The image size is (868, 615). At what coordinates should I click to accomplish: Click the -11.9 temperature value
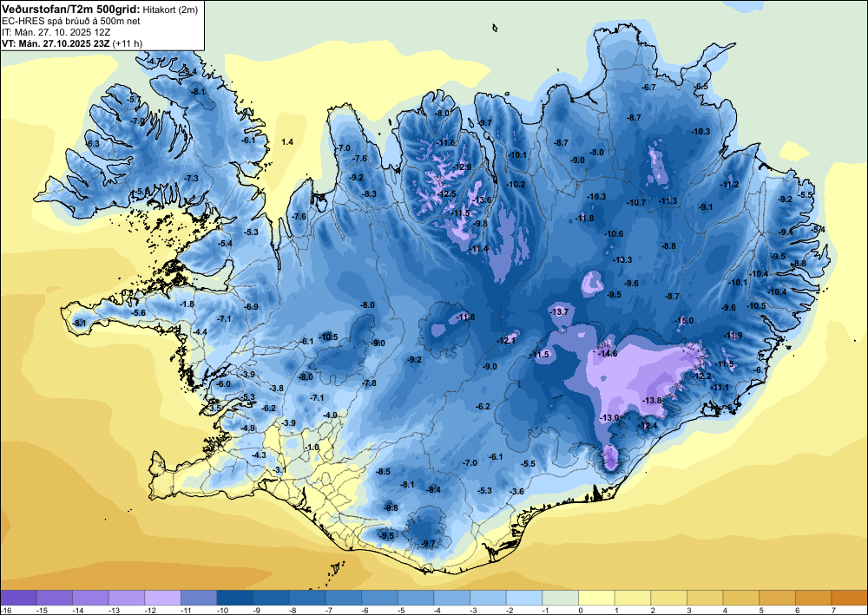pos(733,335)
